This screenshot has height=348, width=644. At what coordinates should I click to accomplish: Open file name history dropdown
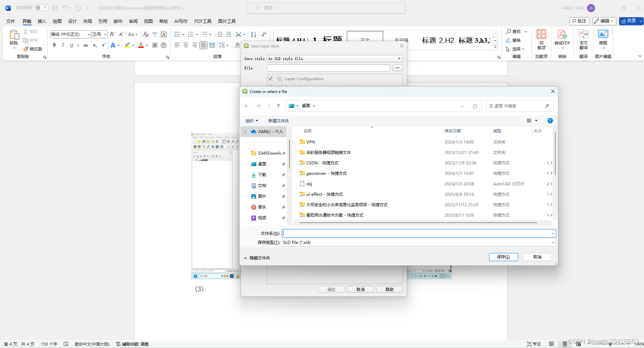coord(553,233)
